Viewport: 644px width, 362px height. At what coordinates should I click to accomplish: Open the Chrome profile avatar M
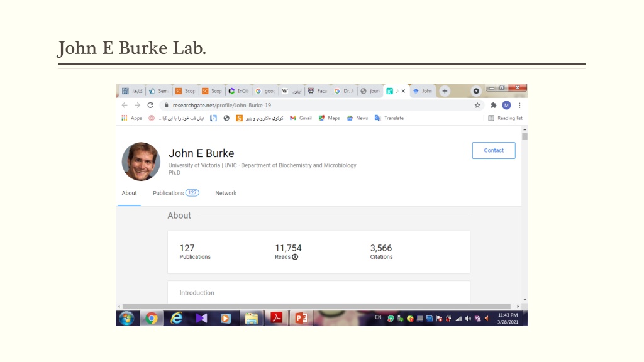[506, 106]
